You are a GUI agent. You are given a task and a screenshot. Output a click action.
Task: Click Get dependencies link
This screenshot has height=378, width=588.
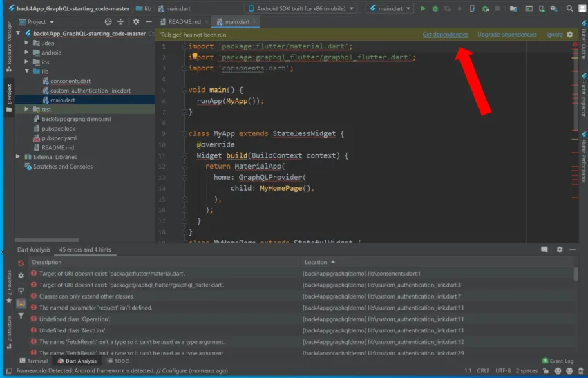[445, 35]
